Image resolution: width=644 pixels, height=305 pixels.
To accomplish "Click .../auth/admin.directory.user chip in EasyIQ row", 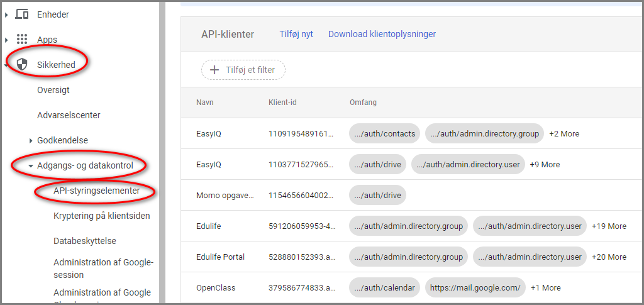I will pos(468,165).
